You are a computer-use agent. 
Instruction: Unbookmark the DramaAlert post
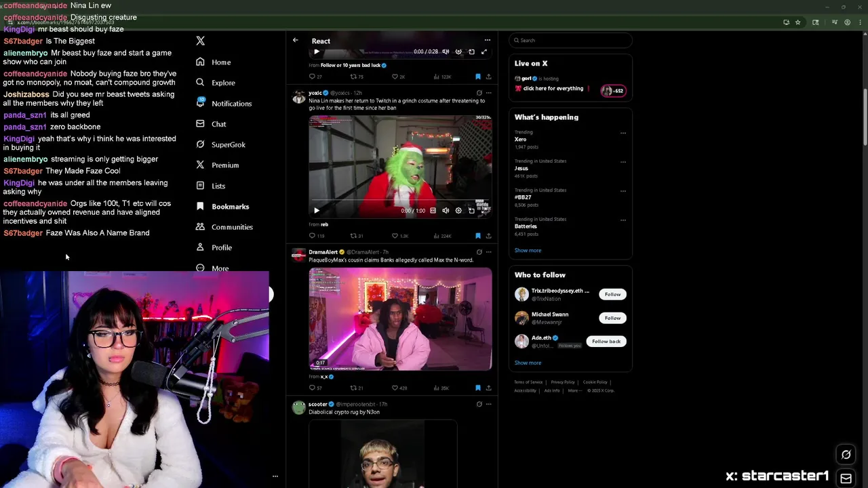click(x=477, y=388)
